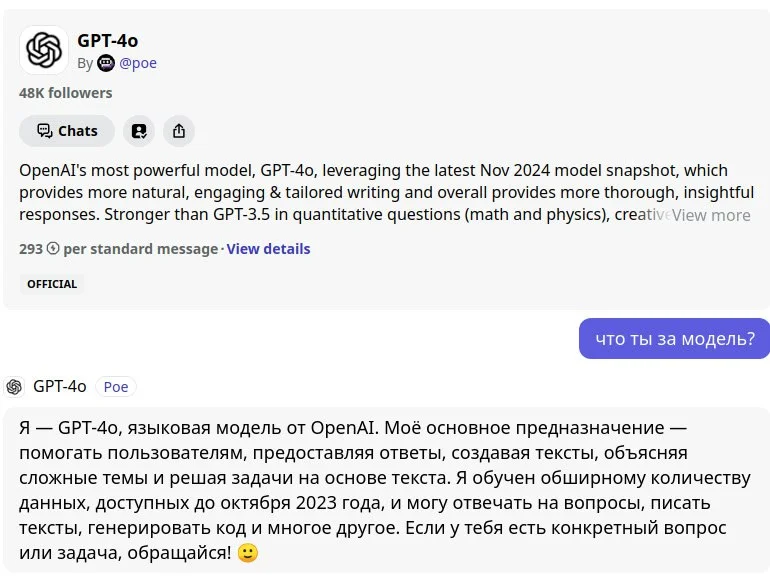Click the Poe robot avatar icon
Screen dimensions: 770x579
[106, 63]
